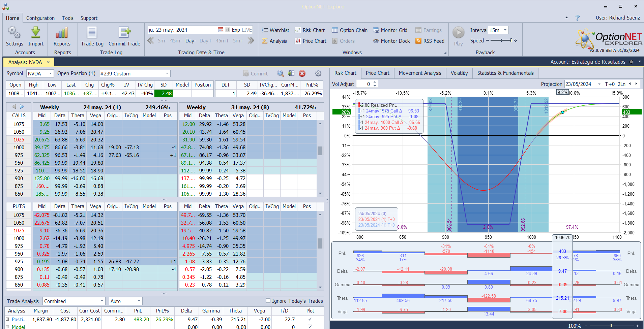Click the red delete position icon
Screen dimensions: 644x329
pyautogui.click(x=302, y=73)
